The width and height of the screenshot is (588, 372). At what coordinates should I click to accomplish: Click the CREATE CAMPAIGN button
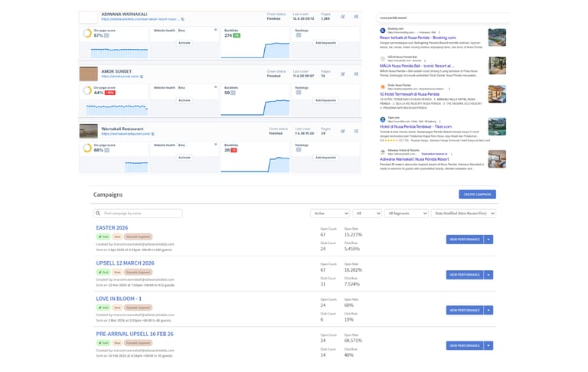(x=477, y=194)
